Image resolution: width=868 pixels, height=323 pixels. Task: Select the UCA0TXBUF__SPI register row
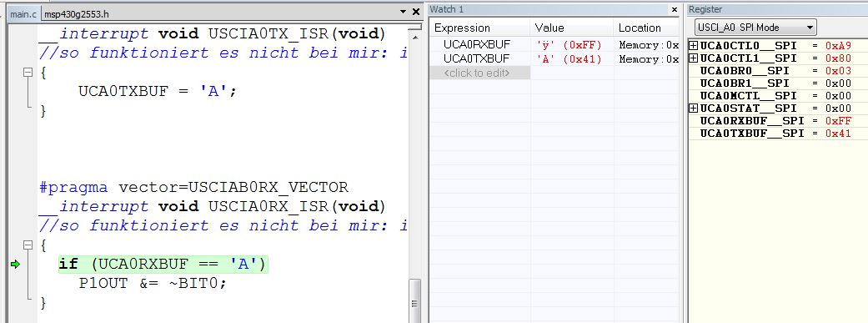[x=777, y=134]
